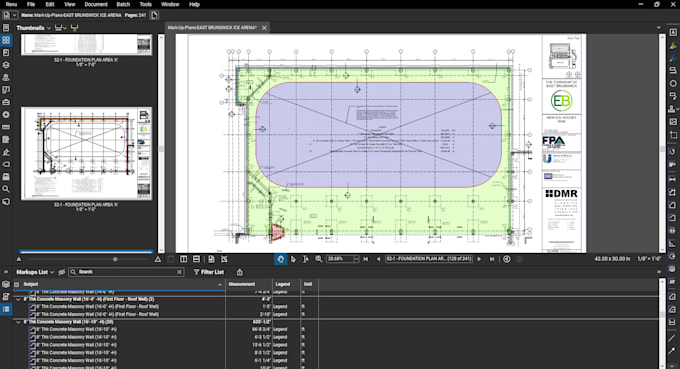Clear the Markups search field
680x369 pixels.
click(180, 272)
